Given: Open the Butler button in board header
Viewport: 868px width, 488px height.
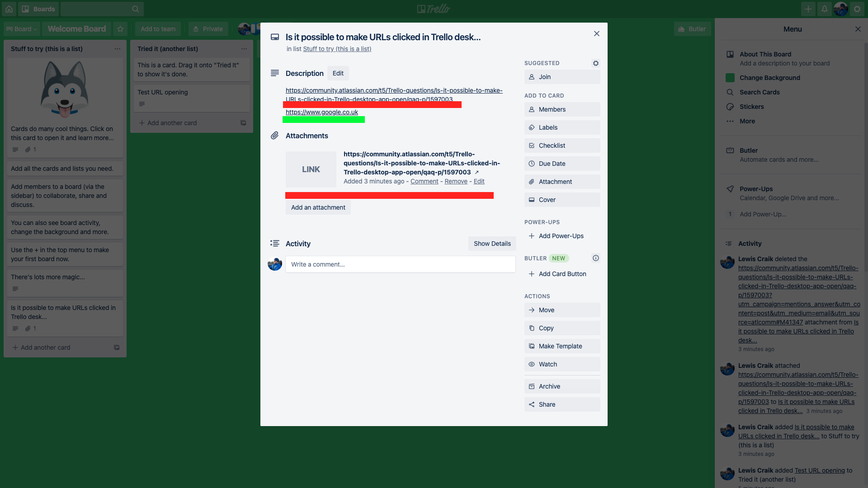Looking at the screenshot, I should [692, 29].
